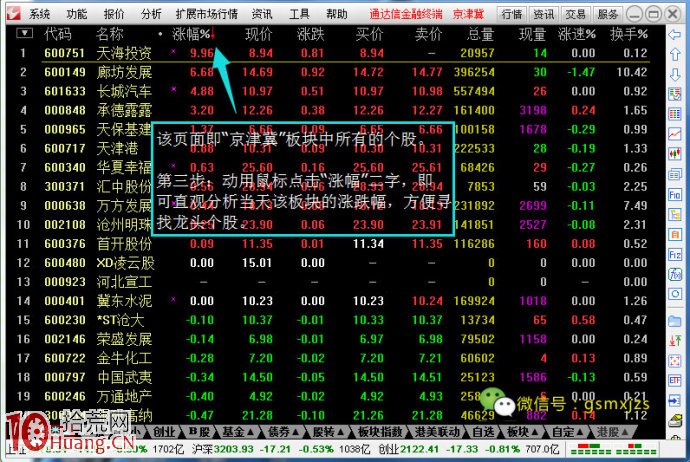
Task: Open the 功能 menu
Action: 77,14
